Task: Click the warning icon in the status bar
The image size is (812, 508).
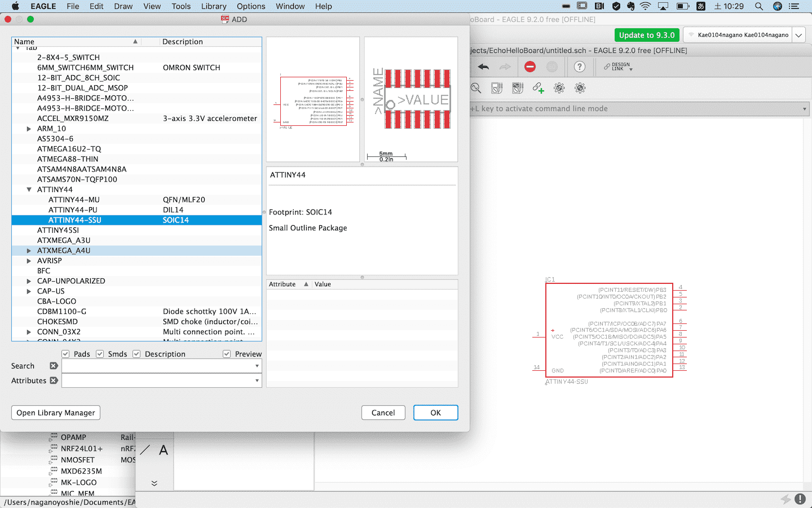Action: tap(800, 499)
